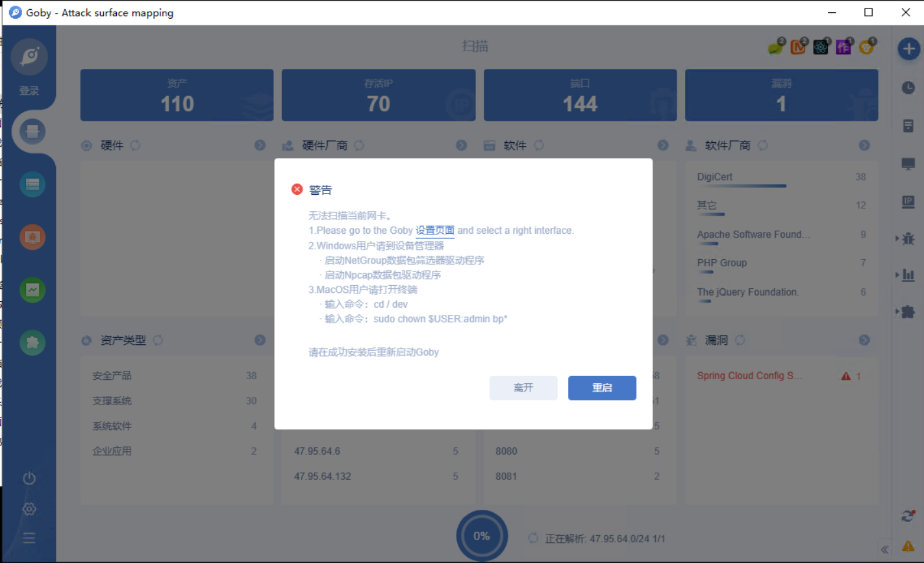This screenshot has width=924, height=563.
Task: Open the settings gear in left sidebar
Action: [x=29, y=509]
